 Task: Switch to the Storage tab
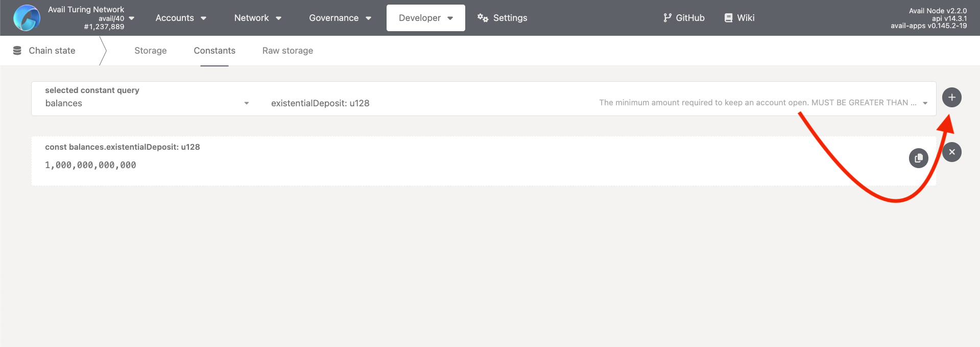click(150, 51)
